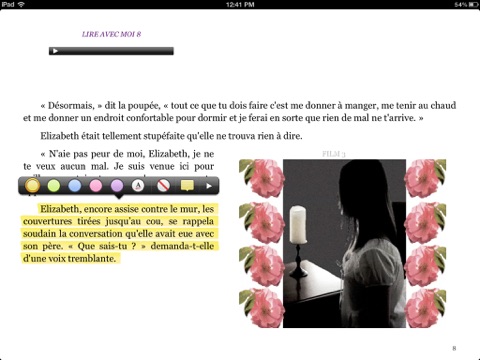This screenshot has height=360, width=480.
Task: Tap the line 'Elizabeth était tellement stupéfaite'
Action: tap(171, 136)
